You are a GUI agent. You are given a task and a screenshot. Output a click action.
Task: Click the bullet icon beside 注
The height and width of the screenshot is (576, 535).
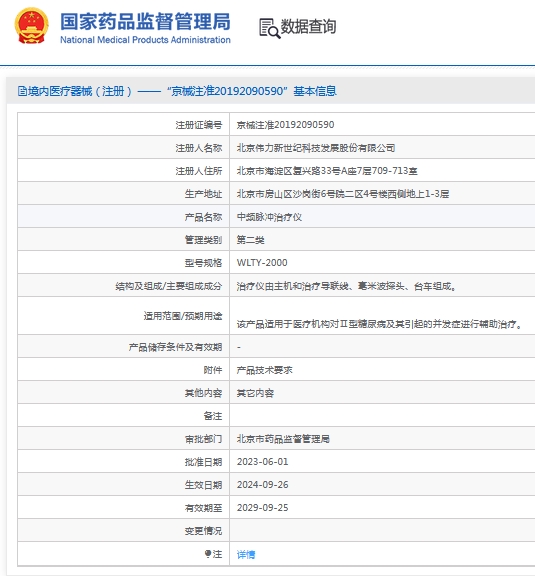pyautogui.click(x=208, y=553)
